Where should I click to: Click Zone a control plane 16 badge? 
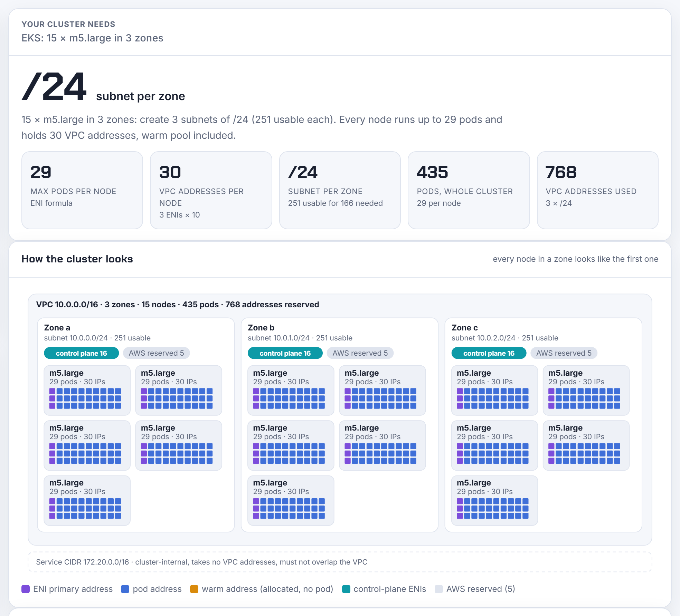82,353
